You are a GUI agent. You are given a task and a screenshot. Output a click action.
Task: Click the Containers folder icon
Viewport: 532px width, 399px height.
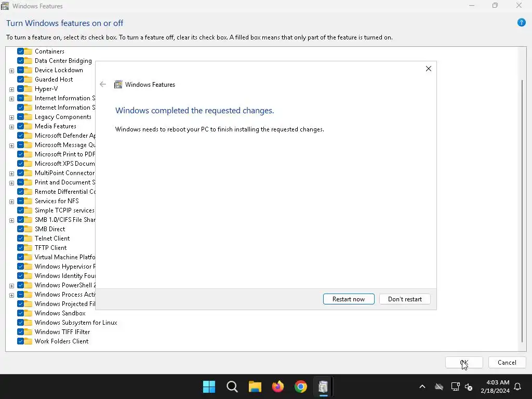tap(28, 51)
